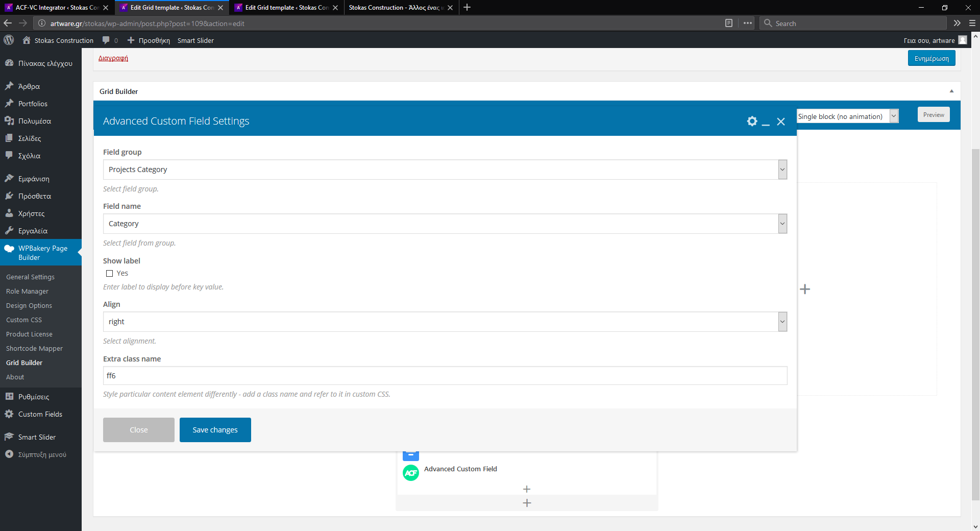Screen dimensions: 980x531
Task: Click the upper plus below Advanced Custom Field
Action: click(527, 489)
